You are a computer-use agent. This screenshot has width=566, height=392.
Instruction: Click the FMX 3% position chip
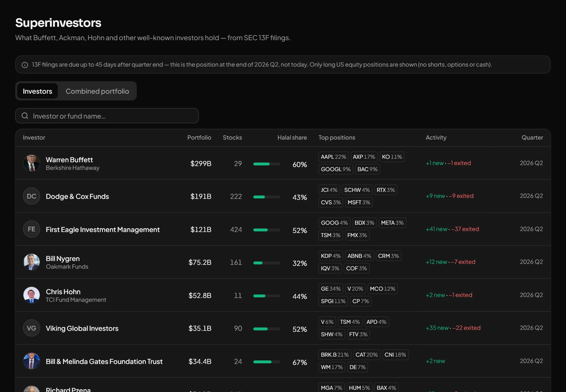coord(357,235)
